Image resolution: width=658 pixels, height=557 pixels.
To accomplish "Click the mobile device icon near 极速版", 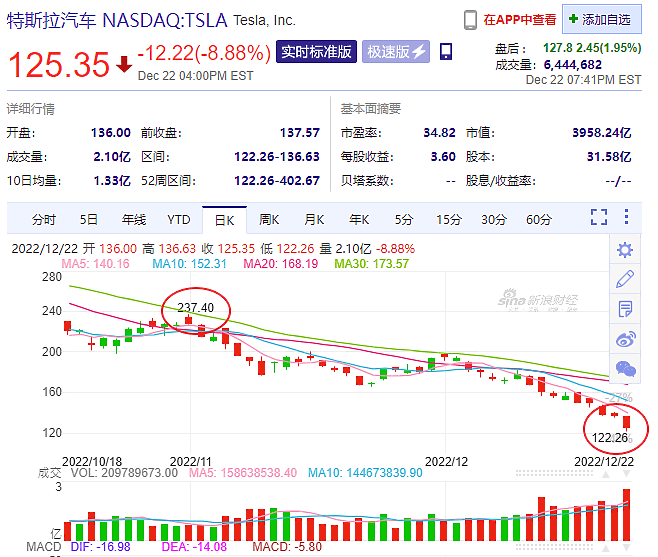I will click(x=446, y=52).
